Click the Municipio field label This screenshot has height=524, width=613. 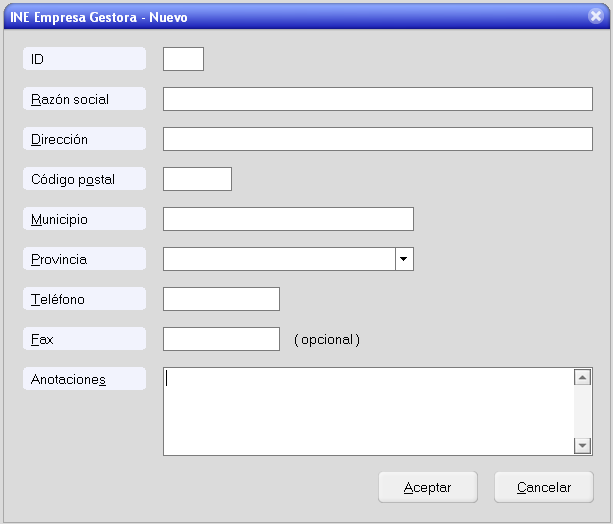click(x=60, y=219)
